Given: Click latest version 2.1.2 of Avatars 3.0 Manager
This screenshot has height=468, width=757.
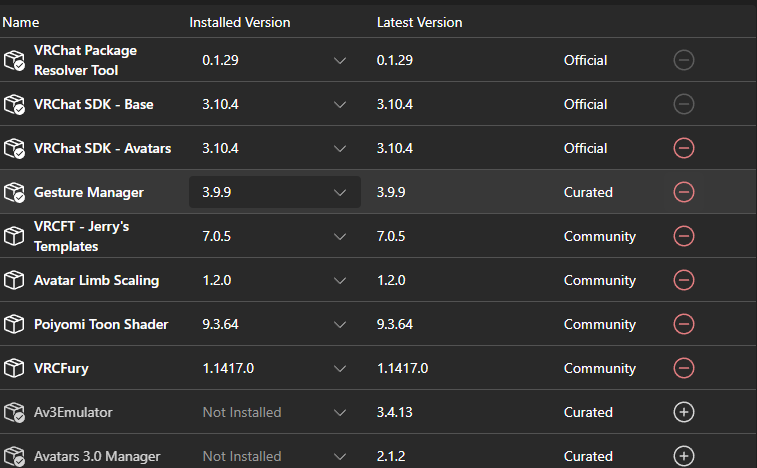Looking at the screenshot, I should coord(391,456).
